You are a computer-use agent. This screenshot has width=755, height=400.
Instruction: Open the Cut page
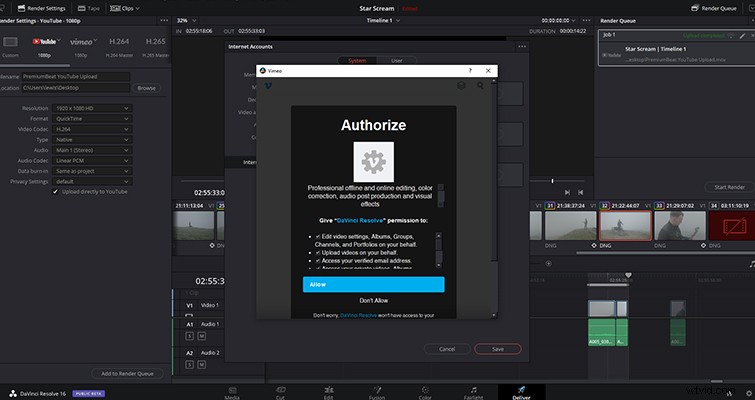pyautogui.click(x=280, y=393)
